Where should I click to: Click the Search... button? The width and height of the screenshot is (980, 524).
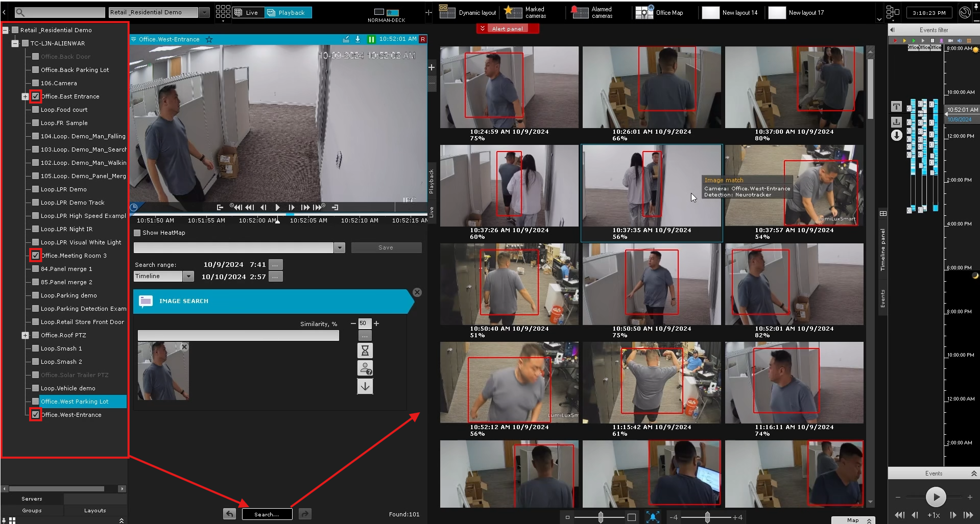(267, 514)
